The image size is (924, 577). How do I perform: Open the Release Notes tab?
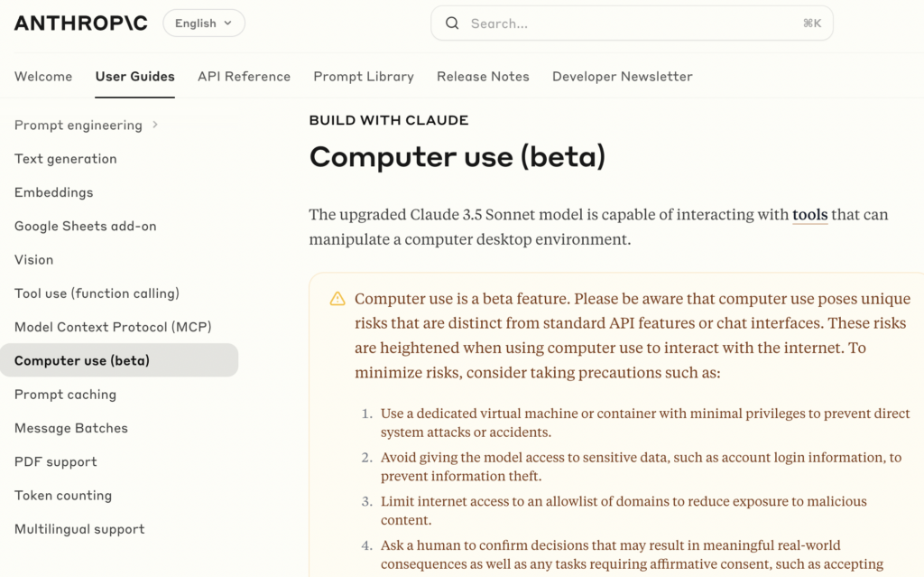pos(483,77)
